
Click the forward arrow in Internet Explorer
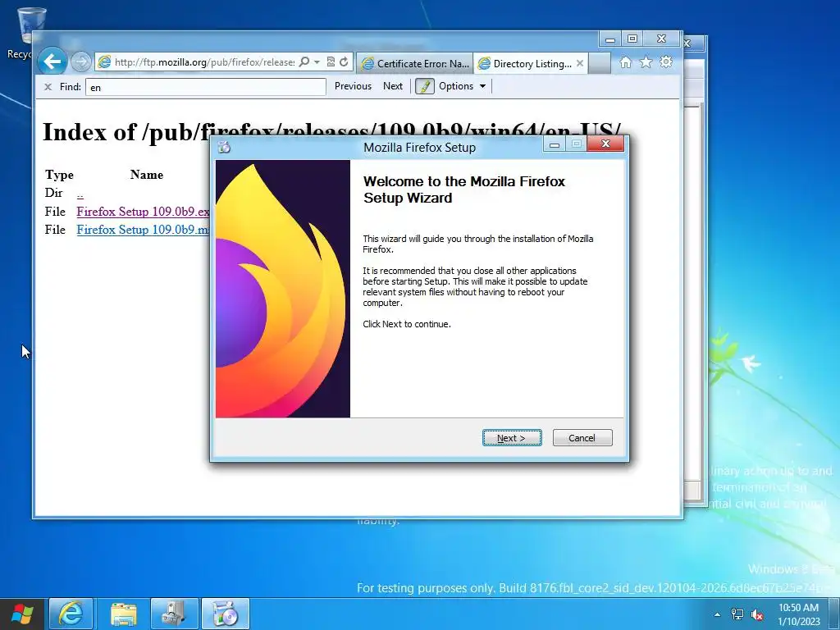pyautogui.click(x=81, y=62)
